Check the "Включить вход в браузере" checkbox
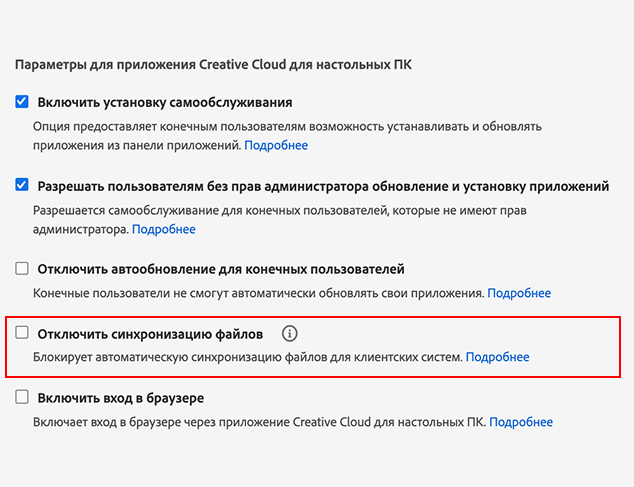This screenshot has height=487, width=634. pyautogui.click(x=22, y=398)
